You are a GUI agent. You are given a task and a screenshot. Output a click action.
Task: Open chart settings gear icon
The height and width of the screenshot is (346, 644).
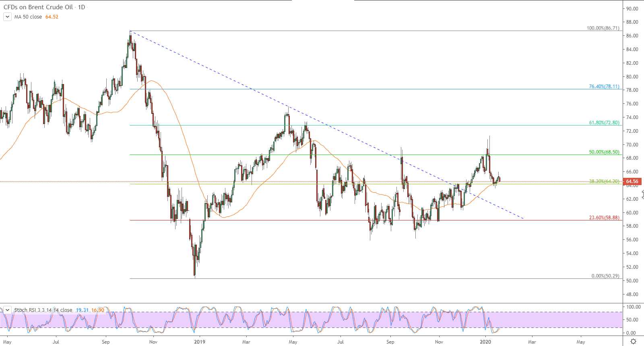(x=633, y=342)
